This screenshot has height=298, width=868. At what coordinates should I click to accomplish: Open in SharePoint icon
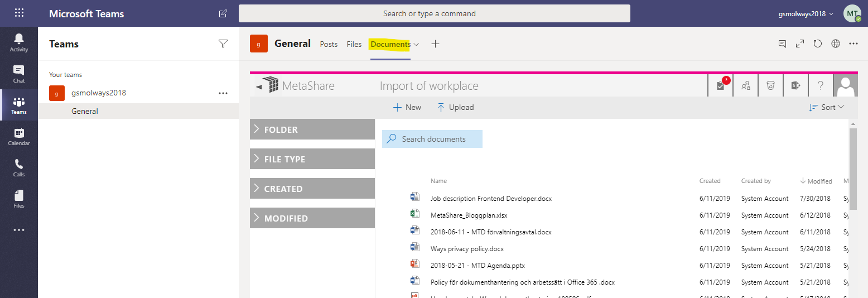coord(795,85)
